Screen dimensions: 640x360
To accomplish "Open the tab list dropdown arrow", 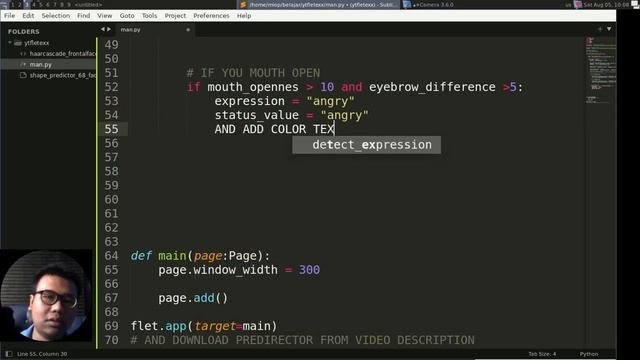I will (x=609, y=29).
